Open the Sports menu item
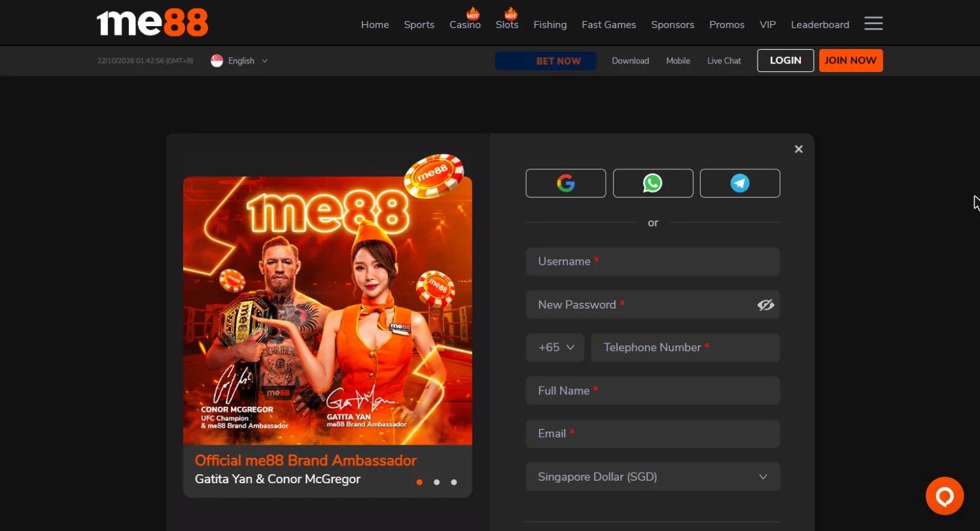Viewport: 980px width, 531px height. click(x=419, y=25)
